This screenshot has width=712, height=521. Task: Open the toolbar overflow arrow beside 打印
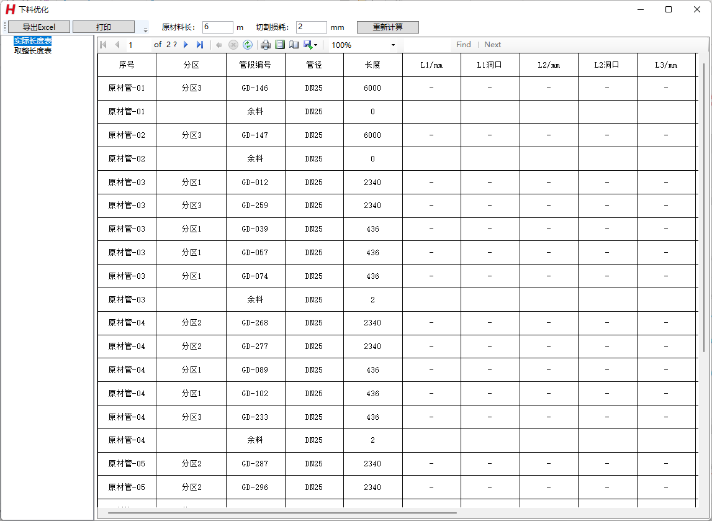[x=145, y=30]
